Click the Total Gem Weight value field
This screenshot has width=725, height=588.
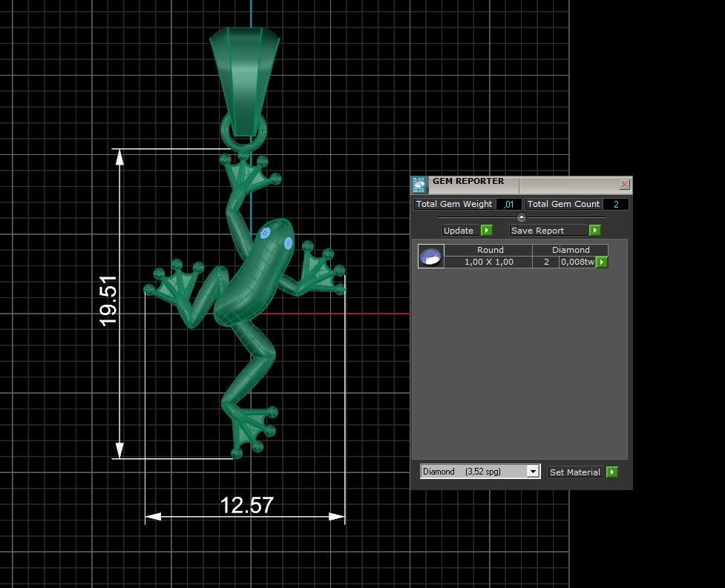pos(508,204)
